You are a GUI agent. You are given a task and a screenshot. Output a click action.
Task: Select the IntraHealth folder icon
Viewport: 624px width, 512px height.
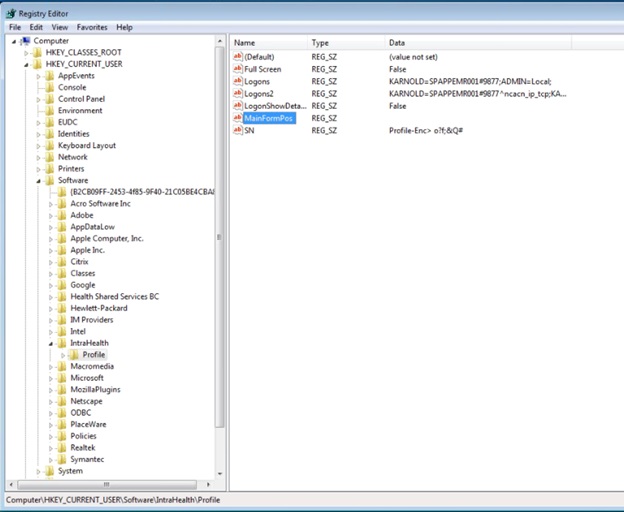click(62, 343)
